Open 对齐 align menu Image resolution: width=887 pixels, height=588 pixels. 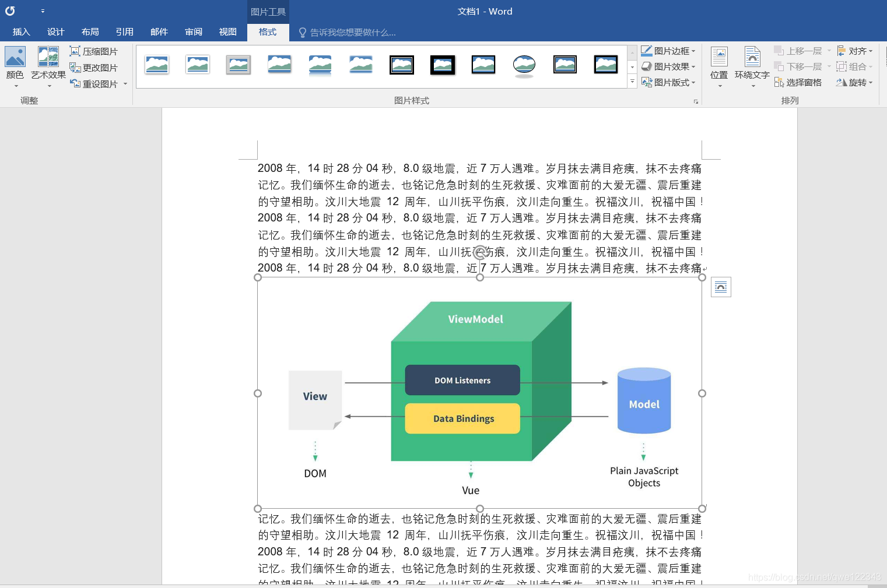pos(854,51)
